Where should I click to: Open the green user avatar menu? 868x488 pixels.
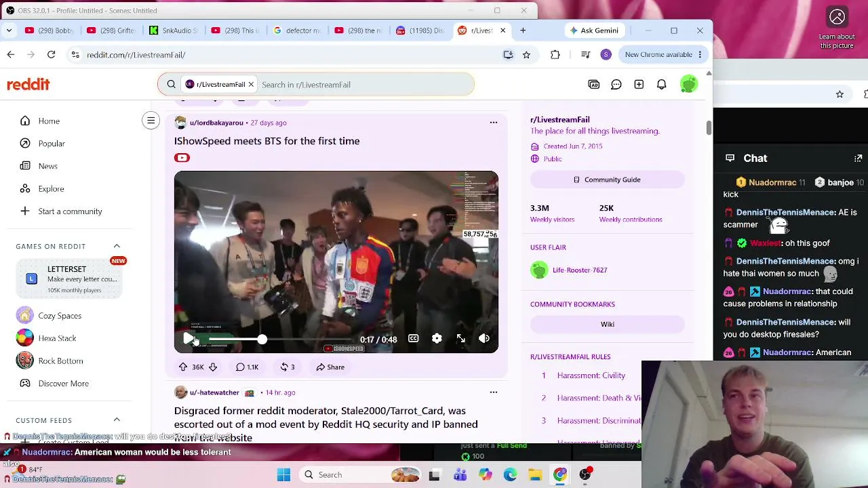click(x=688, y=85)
